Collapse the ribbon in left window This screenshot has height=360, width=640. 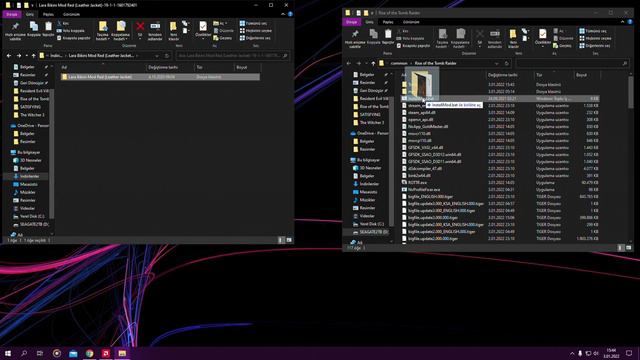click(283, 14)
